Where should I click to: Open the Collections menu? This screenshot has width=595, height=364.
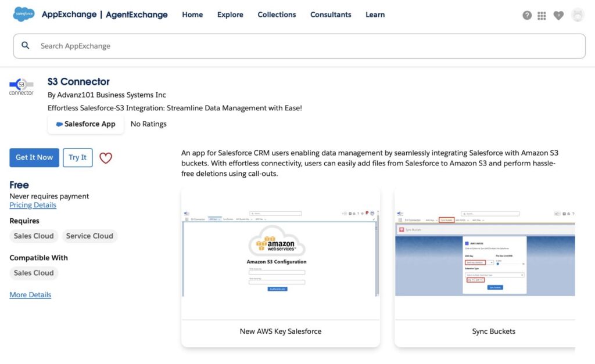coord(277,15)
